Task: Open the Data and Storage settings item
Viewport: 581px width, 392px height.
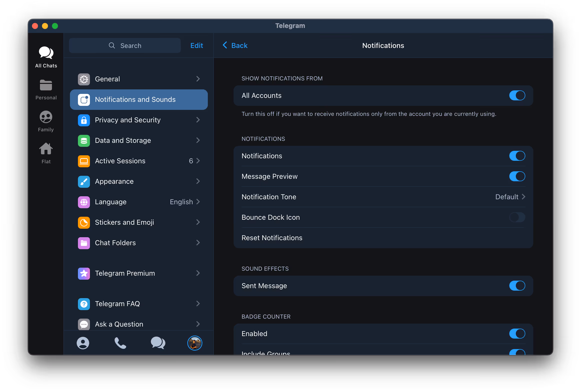Action: (x=139, y=140)
